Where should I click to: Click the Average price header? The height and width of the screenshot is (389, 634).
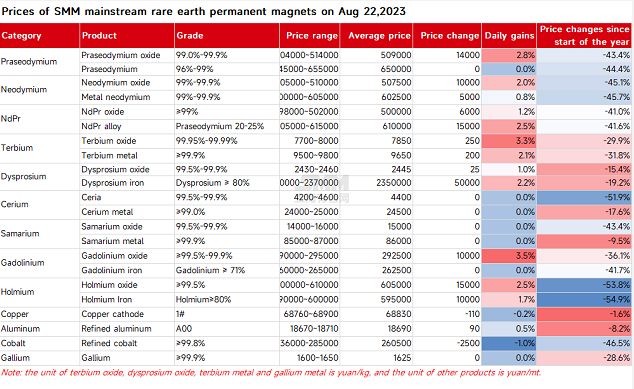click(x=376, y=36)
